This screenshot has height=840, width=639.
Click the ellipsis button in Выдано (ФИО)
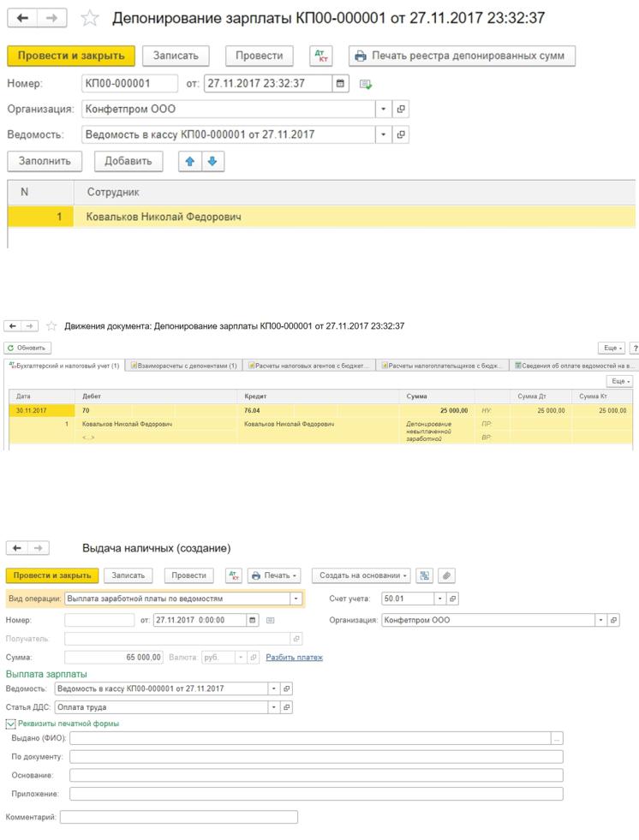tap(557, 738)
